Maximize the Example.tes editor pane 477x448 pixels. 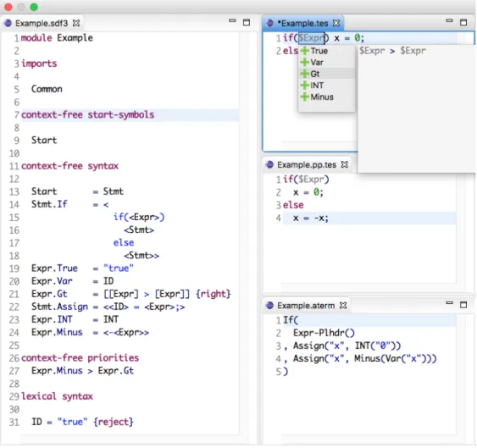click(x=463, y=22)
